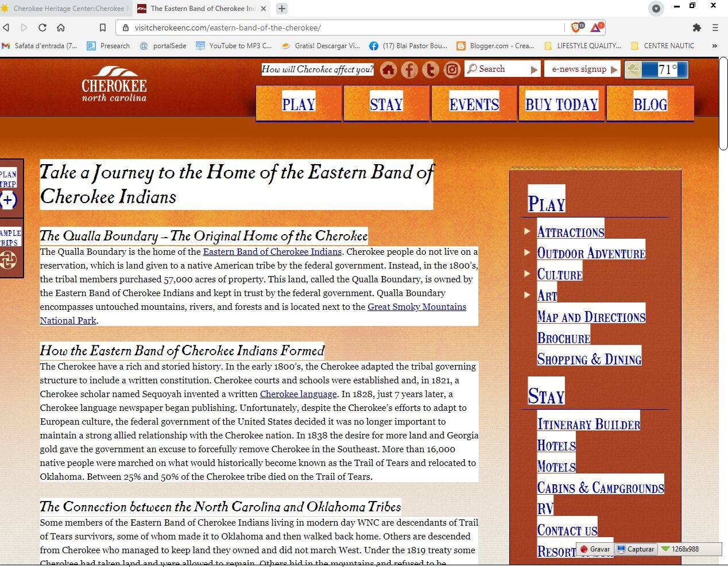Expand the Outdoor Adventure submenu arrow
Screen dimensions: 728x567
[527, 253]
